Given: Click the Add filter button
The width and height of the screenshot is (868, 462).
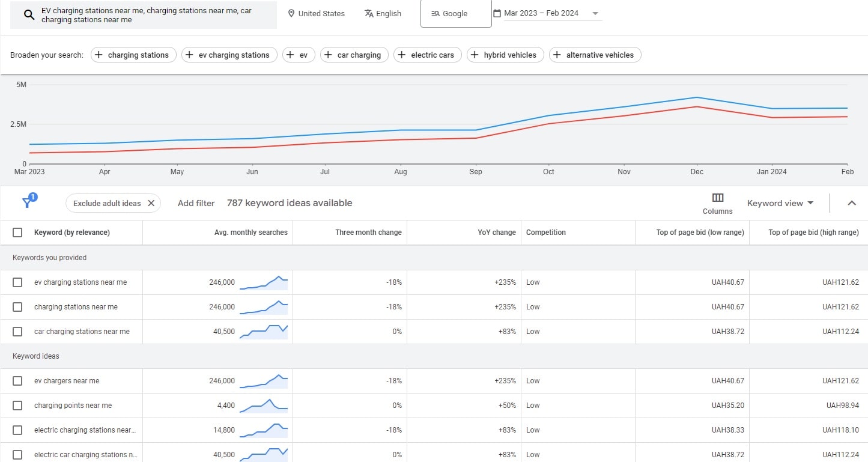Looking at the screenshot, I should tap(196, 203).
